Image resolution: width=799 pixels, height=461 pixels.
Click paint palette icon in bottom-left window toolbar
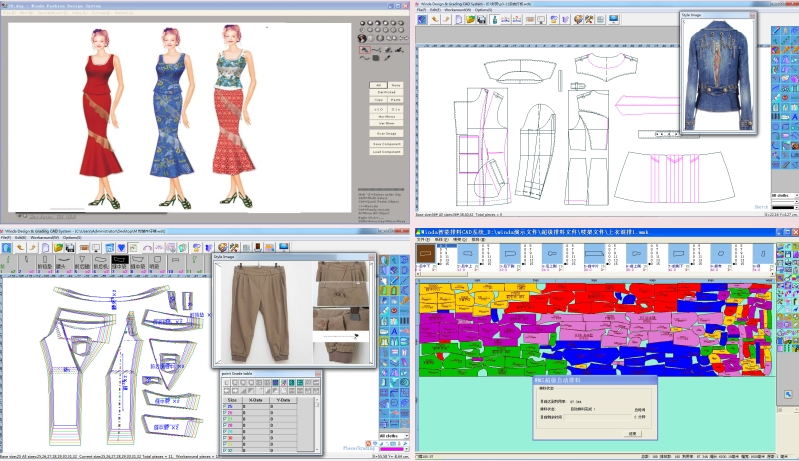[x=222, y=248]
